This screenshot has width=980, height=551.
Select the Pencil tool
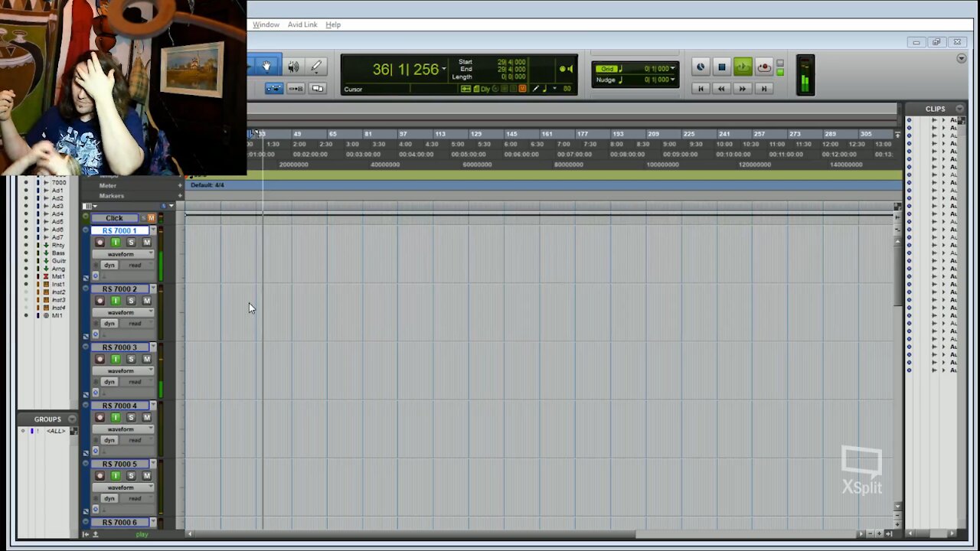click(316, 67)
